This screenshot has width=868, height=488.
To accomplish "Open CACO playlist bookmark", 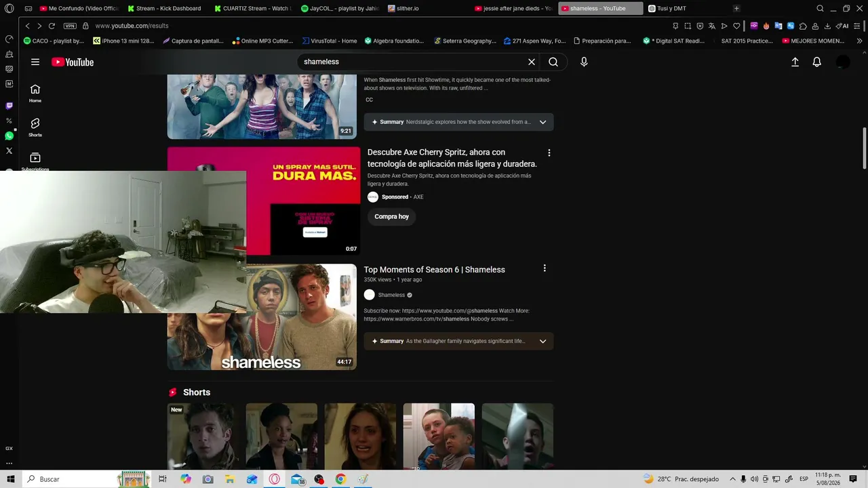I will [x=54, y=41].
